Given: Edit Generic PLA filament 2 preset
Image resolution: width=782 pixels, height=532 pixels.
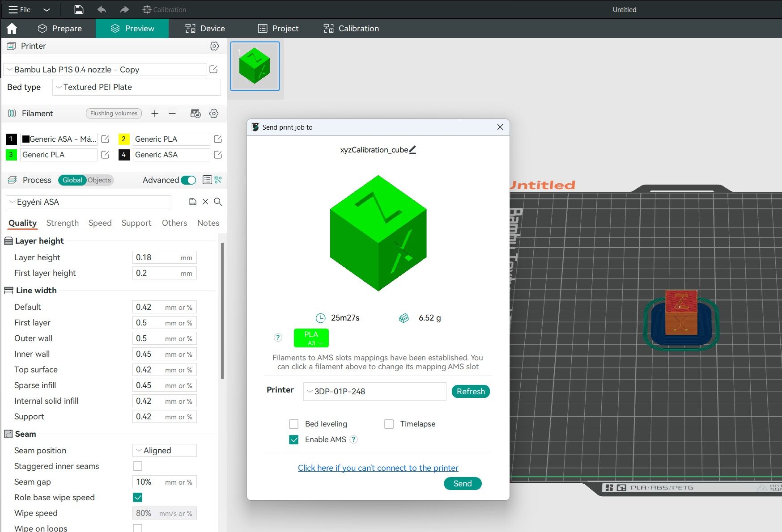Looking at the screenshot, I should coord(218,139).
